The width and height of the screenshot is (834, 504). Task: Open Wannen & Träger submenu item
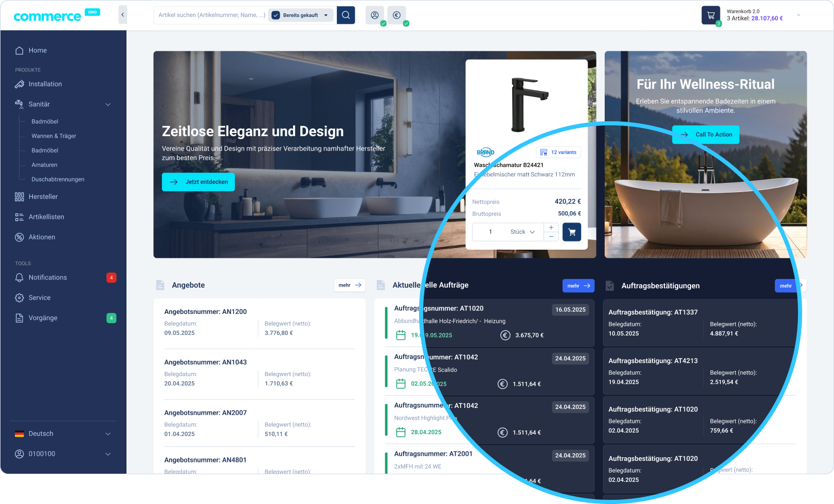coord(54,136)
